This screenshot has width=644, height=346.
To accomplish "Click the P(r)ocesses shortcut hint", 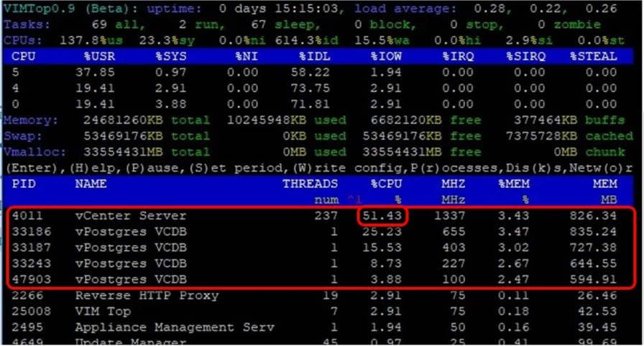I will click(x=454, y=168).
